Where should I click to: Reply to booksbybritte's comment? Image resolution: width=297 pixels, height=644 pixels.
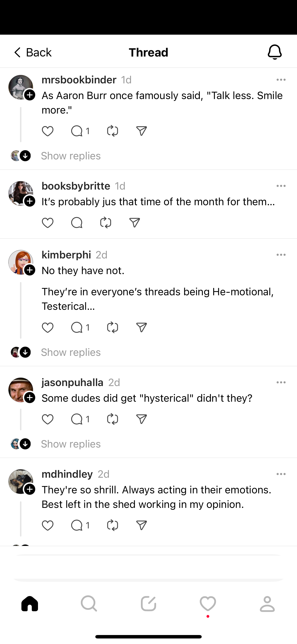[x=76, y=223]
